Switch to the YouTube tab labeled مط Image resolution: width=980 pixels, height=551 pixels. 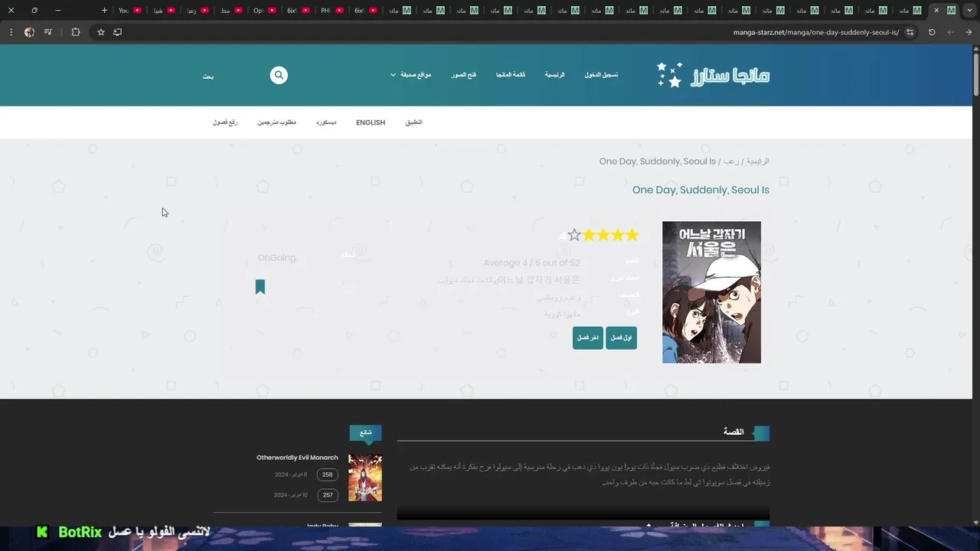tap(230, 11)
